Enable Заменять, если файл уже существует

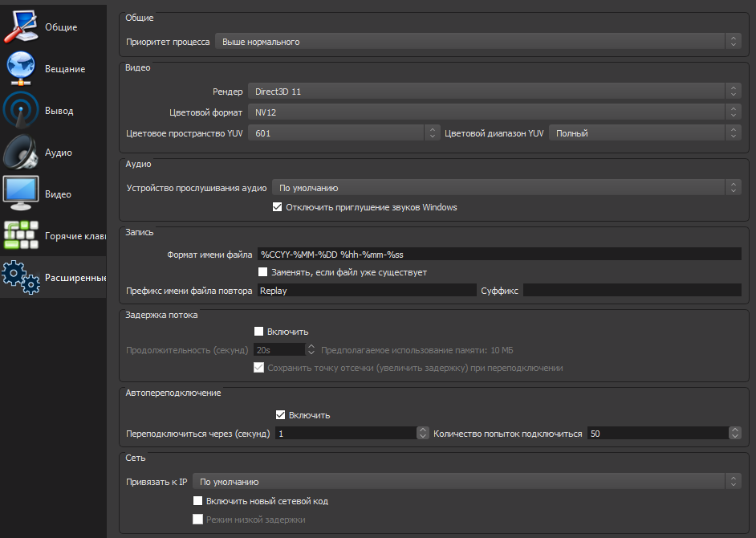[262, 272]
